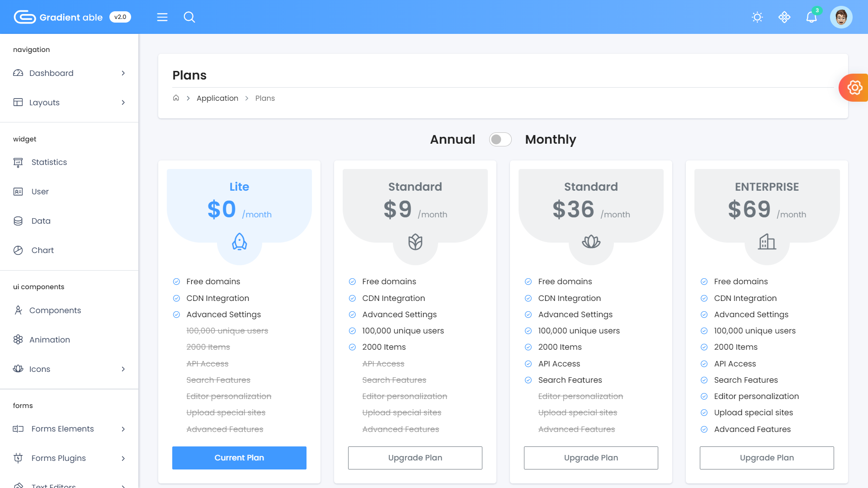Click the search magnifier icon
This screenshot has height=488, width=868.
tap(189, 17)
